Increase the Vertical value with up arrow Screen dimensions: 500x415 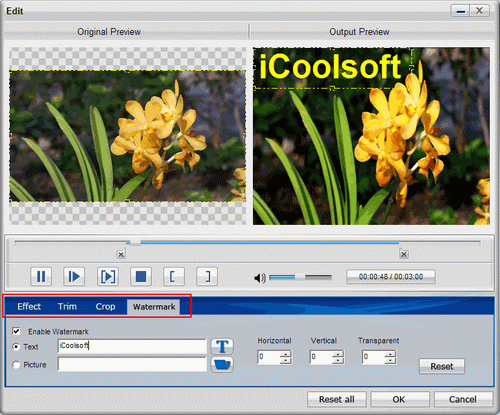338,354
